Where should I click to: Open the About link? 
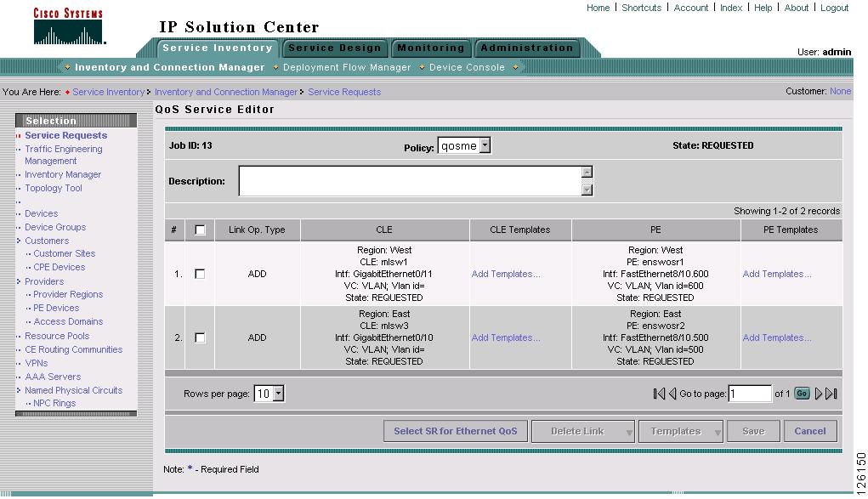[x=797, y=8]
